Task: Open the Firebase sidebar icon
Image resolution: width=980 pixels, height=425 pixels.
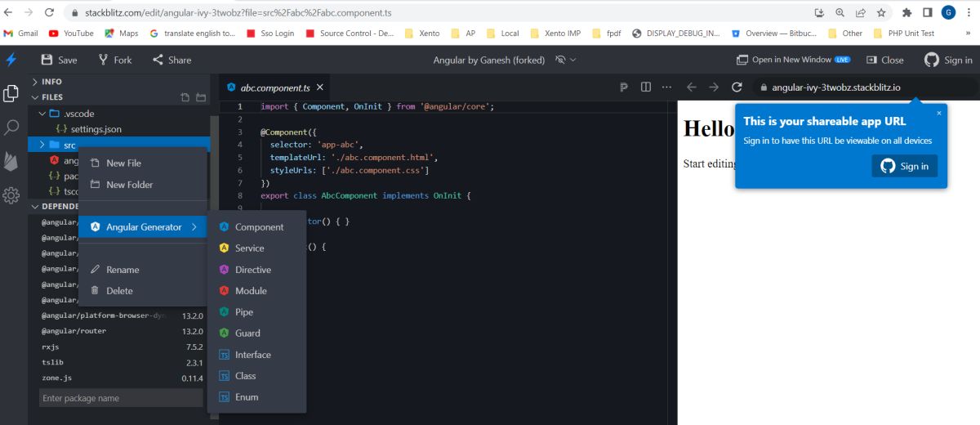Action: point(11,160)
